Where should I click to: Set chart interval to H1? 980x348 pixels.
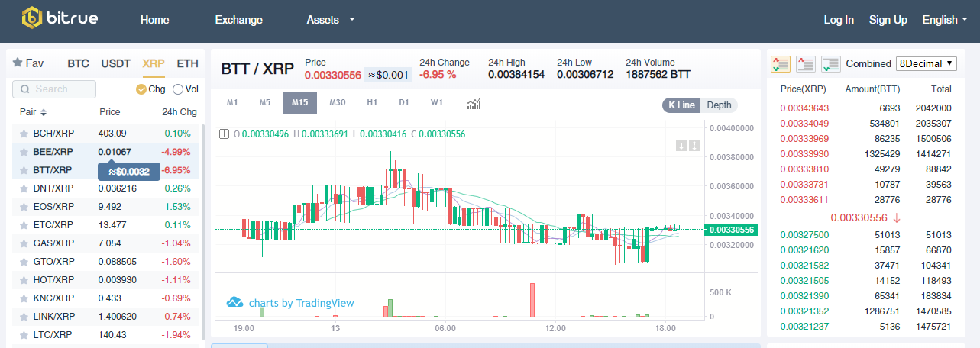pos(372,103)
